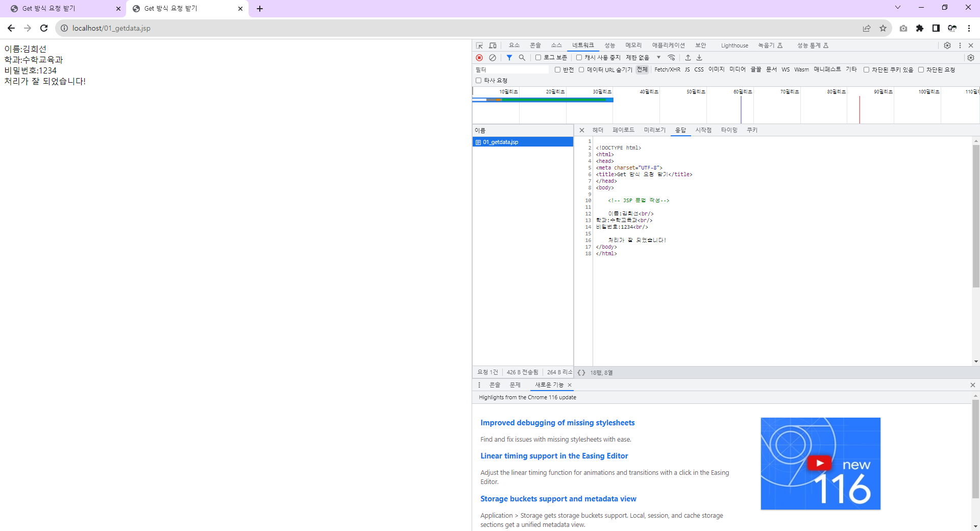Open network panel settings gear

click(x=971, y=58)
